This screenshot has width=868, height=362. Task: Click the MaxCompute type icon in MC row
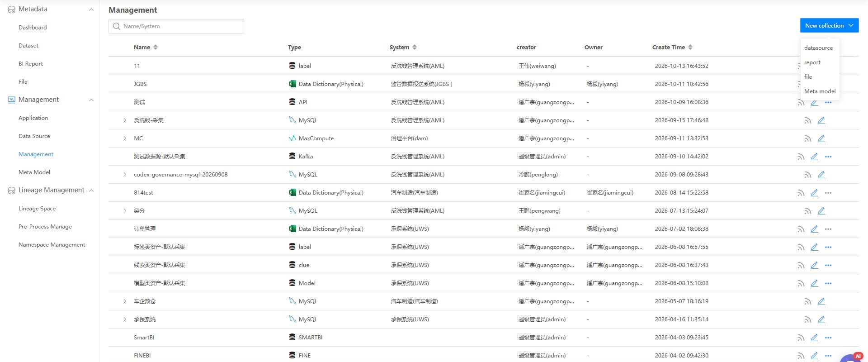click(292, 138)
